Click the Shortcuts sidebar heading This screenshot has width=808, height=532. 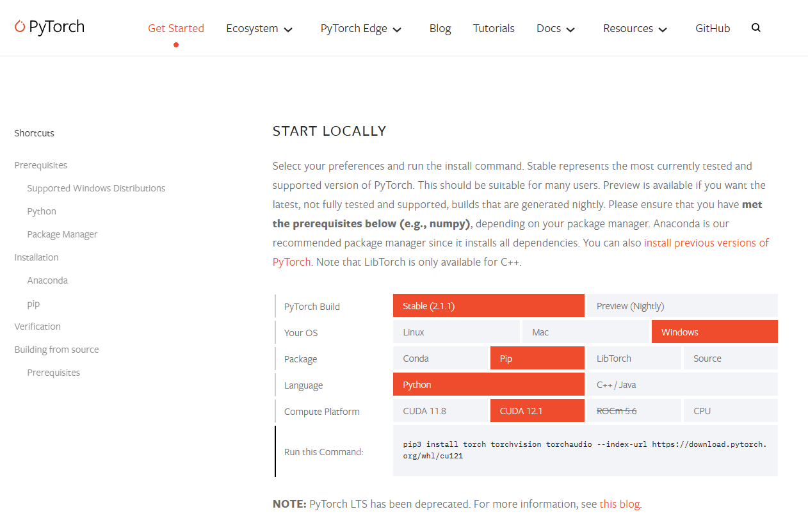click(35, 133)
